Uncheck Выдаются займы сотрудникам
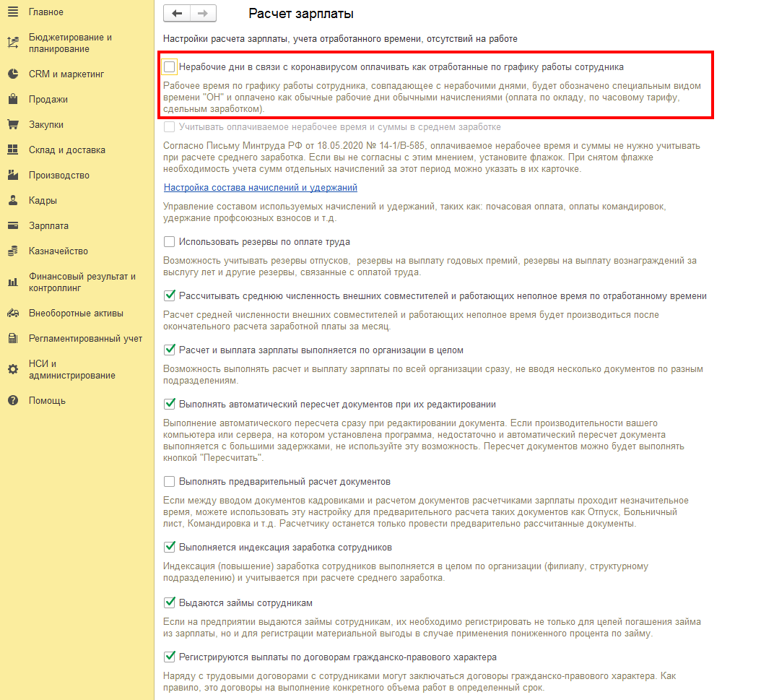The width and height of the screenshot is (761, 700). [170, 603]
